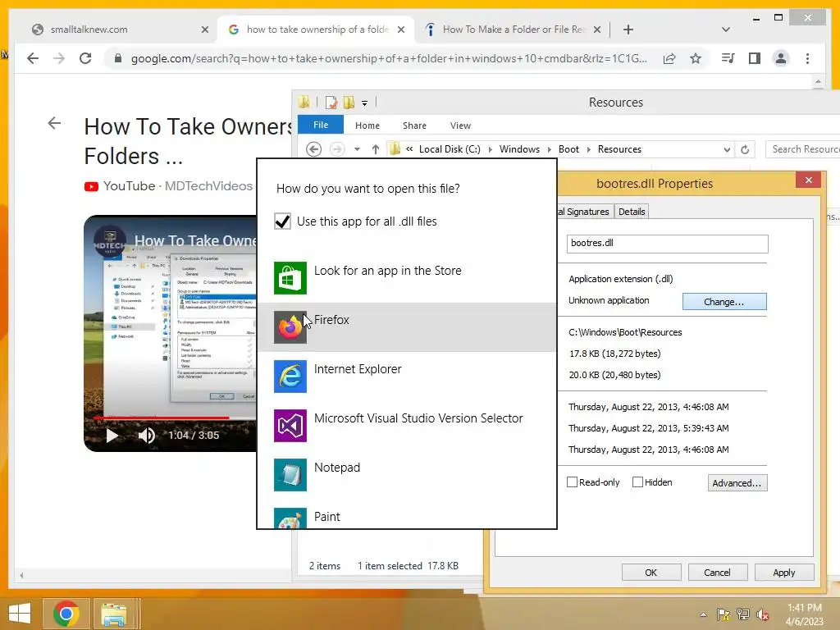Expand arrow after Windows breadcrumb
The width and height of the screenshot is (840, 630).
[549, 149]
